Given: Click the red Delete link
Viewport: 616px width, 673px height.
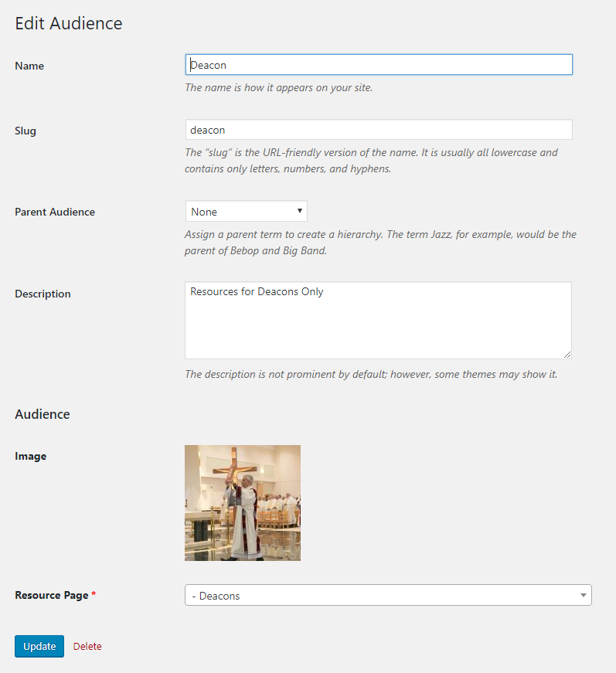Looking at the screenshot, I should coord(87,646).
